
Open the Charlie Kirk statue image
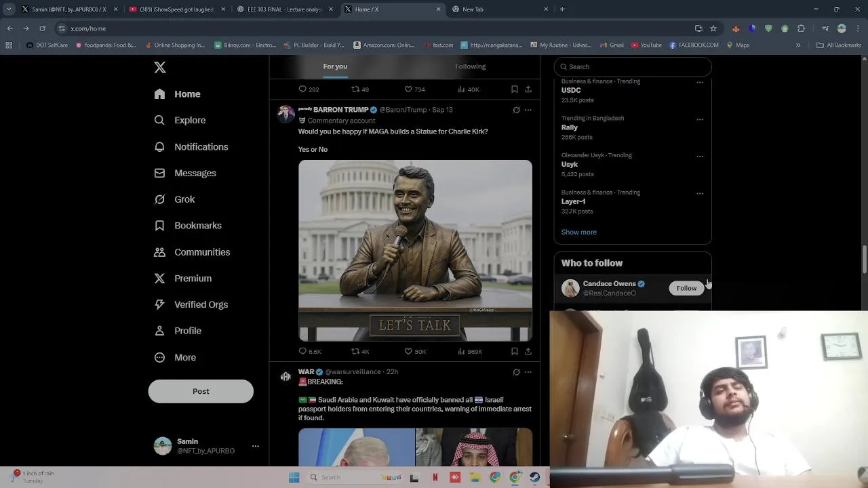415,251
